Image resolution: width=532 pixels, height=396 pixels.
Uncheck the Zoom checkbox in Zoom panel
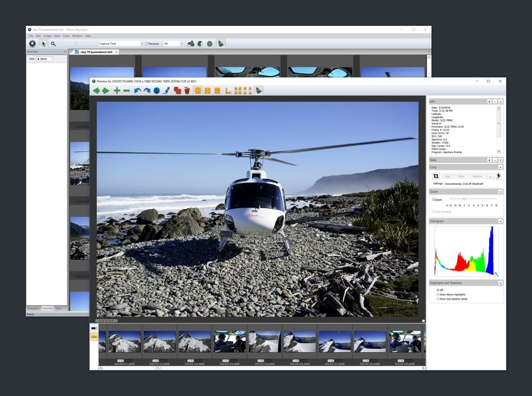coord(434,200)
